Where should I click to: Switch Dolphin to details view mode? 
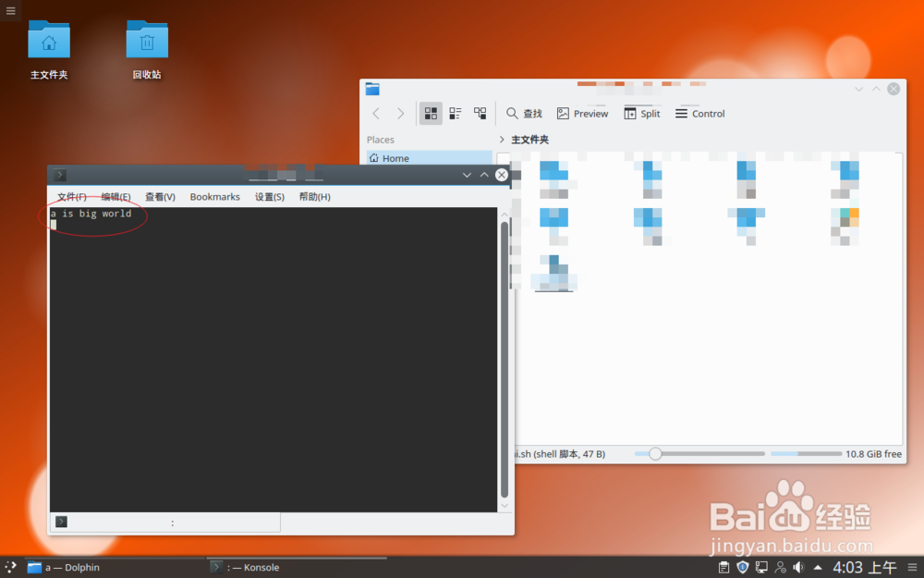[x=480, y=113]
